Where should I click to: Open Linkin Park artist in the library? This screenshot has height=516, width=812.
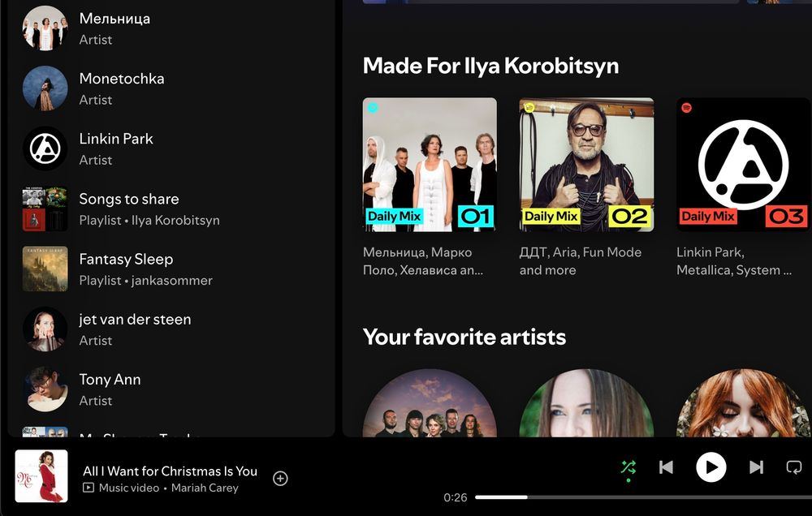pos(171,148)
